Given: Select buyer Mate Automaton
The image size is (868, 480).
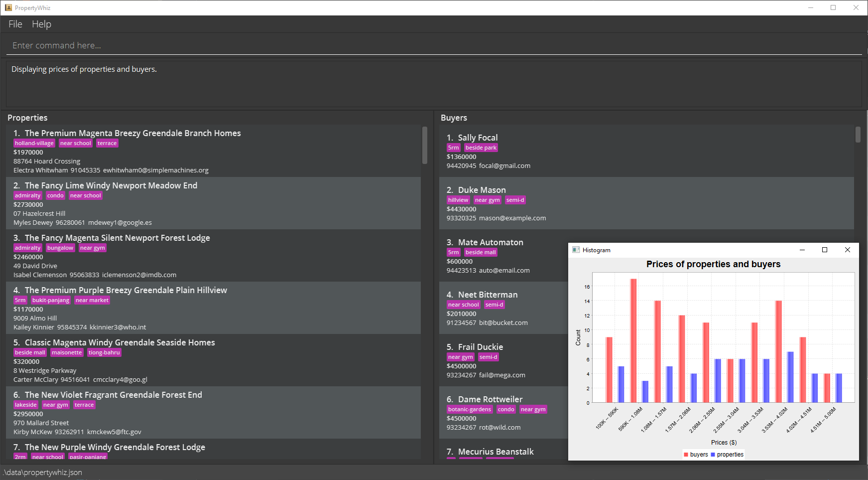Looking at the screenshot, I should (x=503, y=256).
